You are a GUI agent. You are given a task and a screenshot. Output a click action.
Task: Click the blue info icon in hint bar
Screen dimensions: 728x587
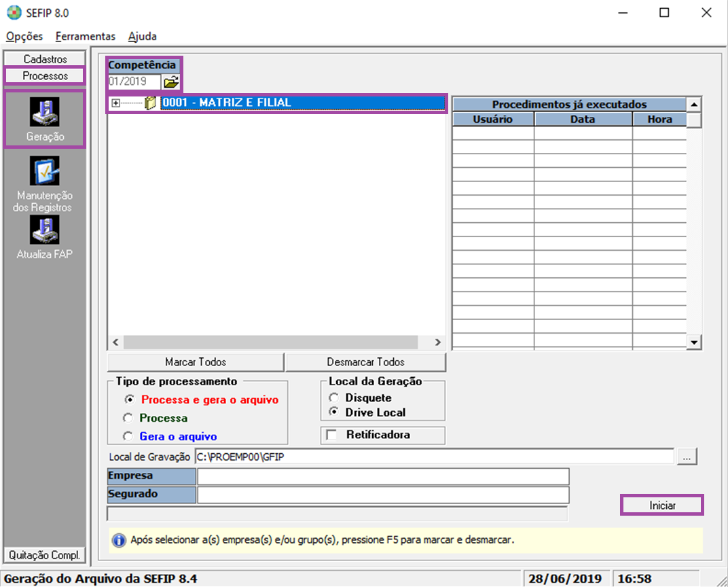pos(119,540)
